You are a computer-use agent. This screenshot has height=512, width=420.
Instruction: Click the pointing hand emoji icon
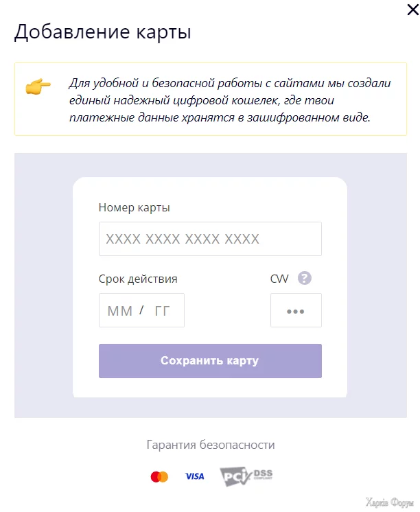tap(38, 88)
